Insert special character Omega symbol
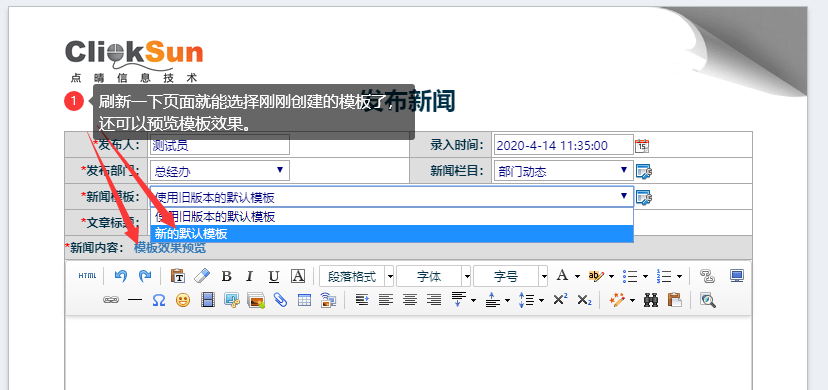The image size is (828, 390). tap(159, 300)
